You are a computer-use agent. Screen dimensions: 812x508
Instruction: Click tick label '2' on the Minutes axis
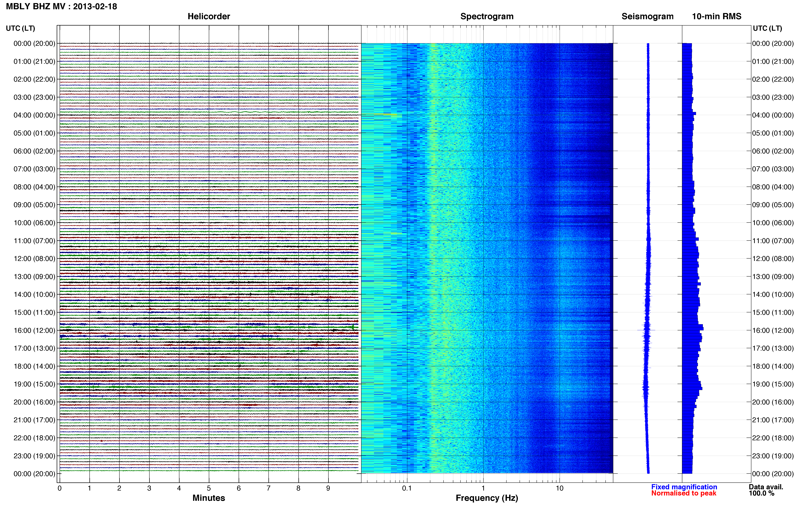(x=119, y=488)
